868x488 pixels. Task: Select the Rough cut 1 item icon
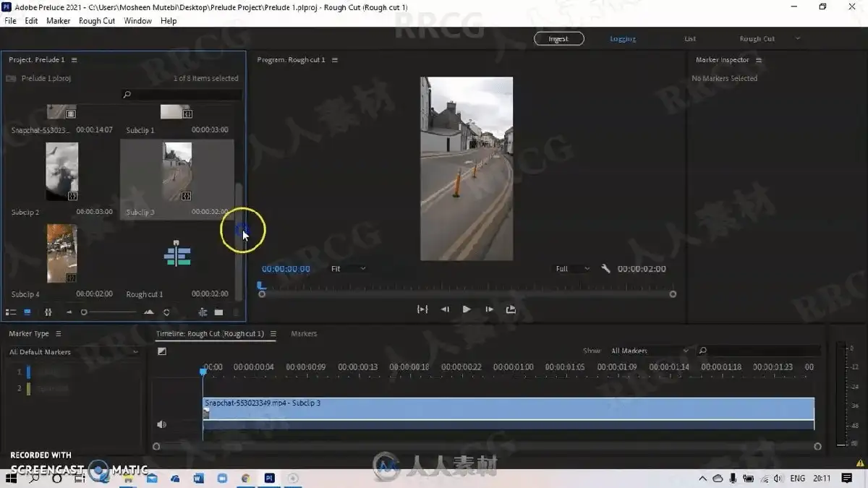point(177,254)
